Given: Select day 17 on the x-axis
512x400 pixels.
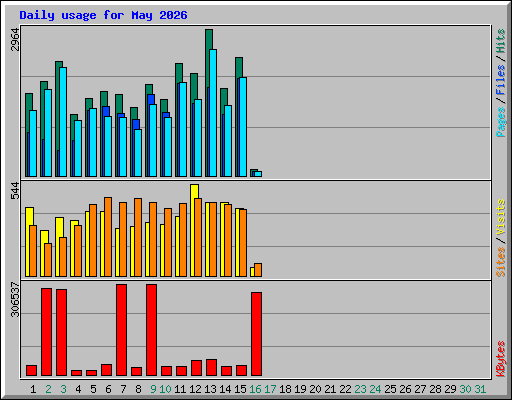Looking at the screenshot, I should [270, 389].
